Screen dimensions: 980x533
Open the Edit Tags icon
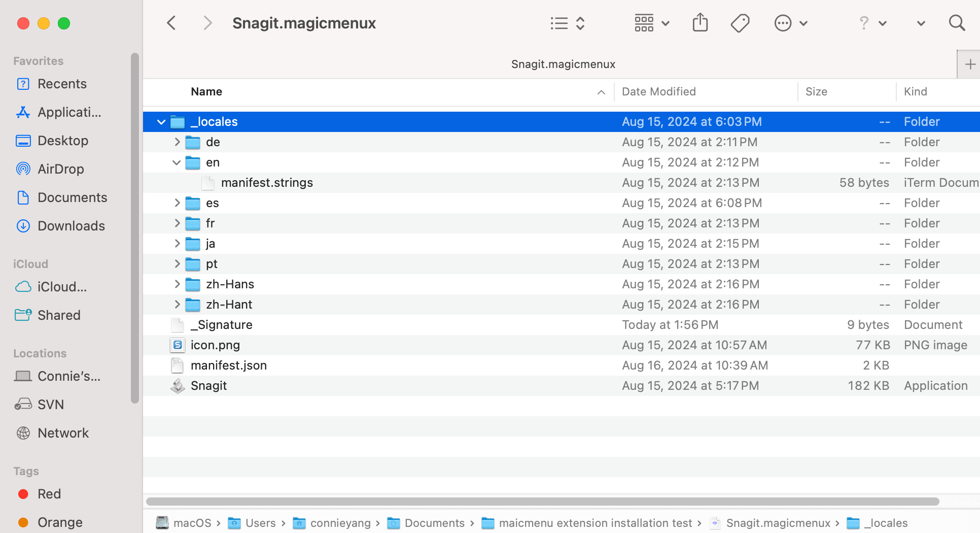click(740, 23)
